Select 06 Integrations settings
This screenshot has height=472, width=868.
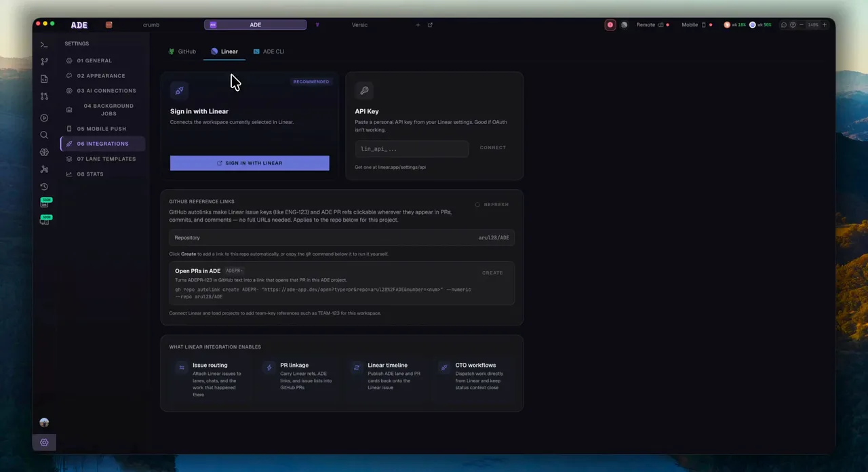pos(102,144)
